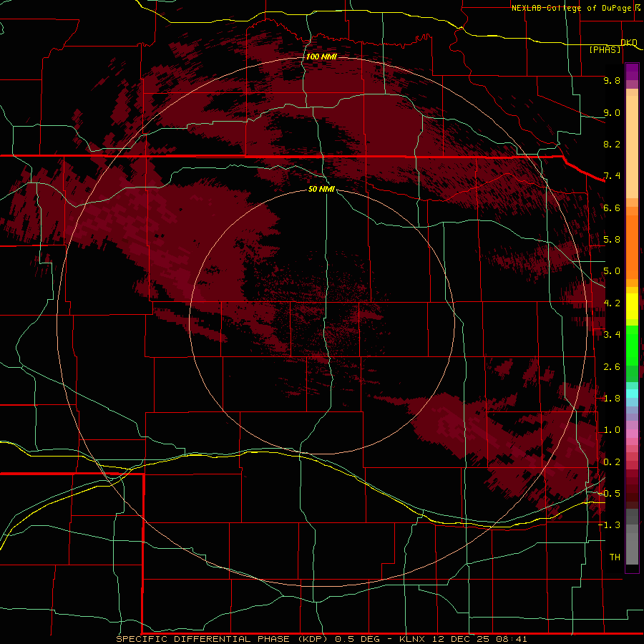The image size is (644, 644).
Task: Click the cyan segment of the color bar
Action: click(x=632, y=393)
